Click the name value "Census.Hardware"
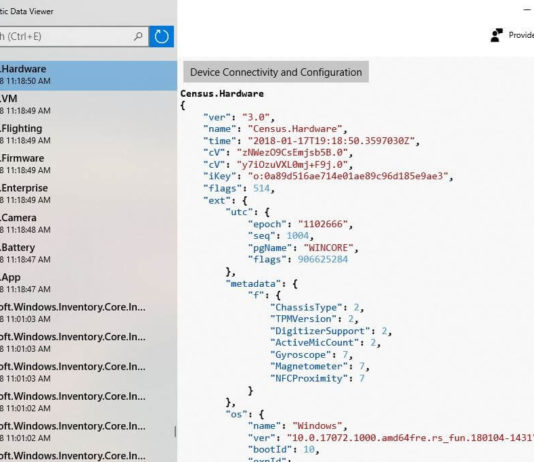The image size is (534, 462). 295,129
